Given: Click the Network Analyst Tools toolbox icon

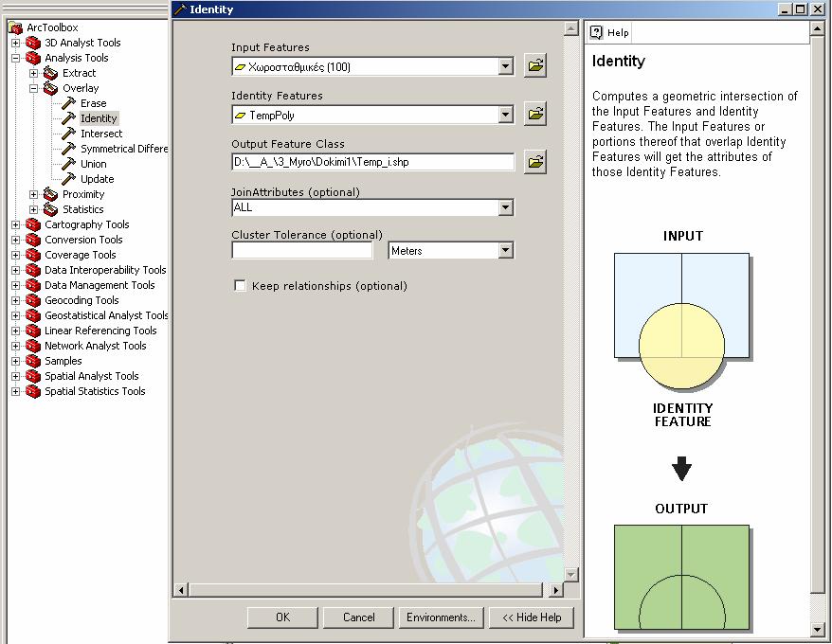Looking at the screenshot, I should tap(33, 346).
